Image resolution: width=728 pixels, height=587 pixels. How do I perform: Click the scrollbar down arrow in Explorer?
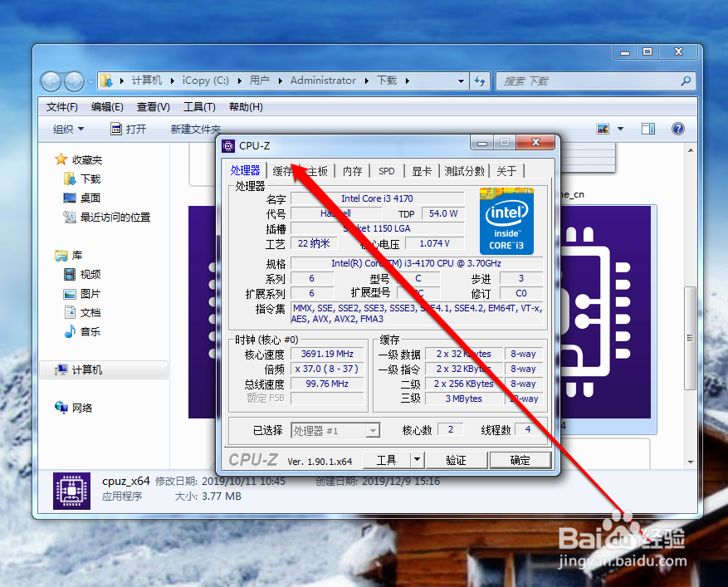pyautogui.click(x=691, y=462)
